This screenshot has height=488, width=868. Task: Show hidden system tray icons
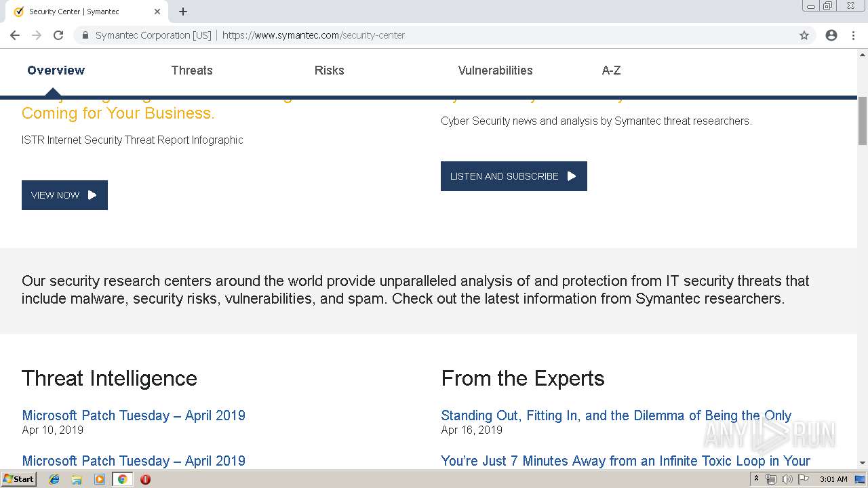click(757, 479)
